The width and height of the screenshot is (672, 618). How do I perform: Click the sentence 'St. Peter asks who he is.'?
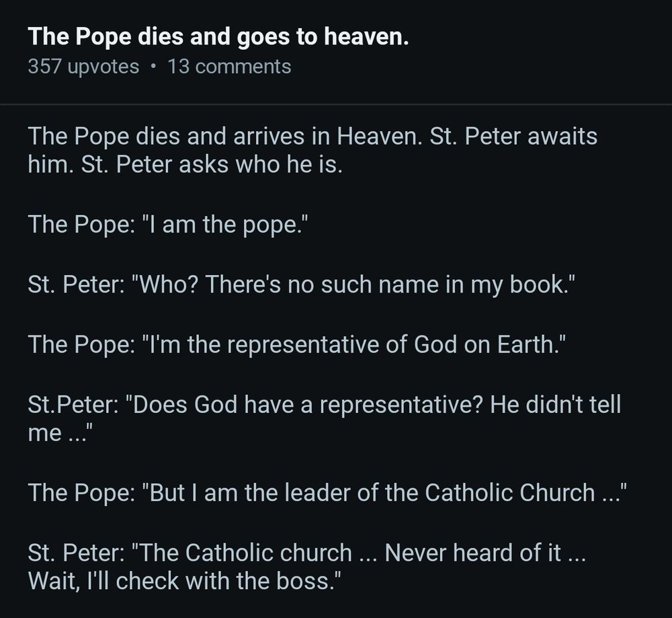point(212,165)
